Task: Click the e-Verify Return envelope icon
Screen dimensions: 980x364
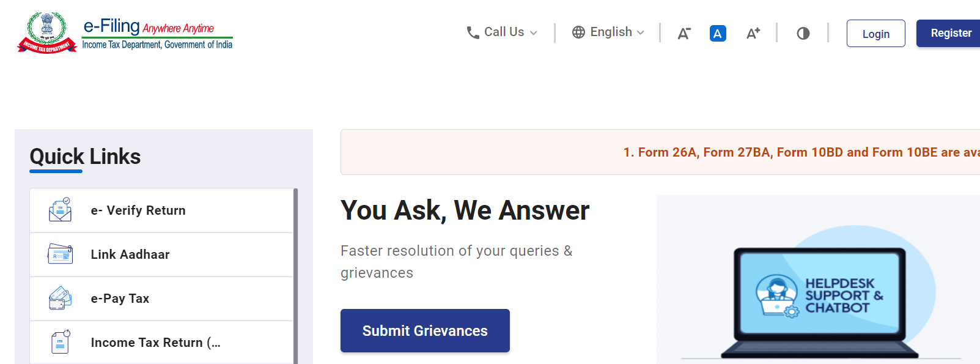Action: pos(60,210)
